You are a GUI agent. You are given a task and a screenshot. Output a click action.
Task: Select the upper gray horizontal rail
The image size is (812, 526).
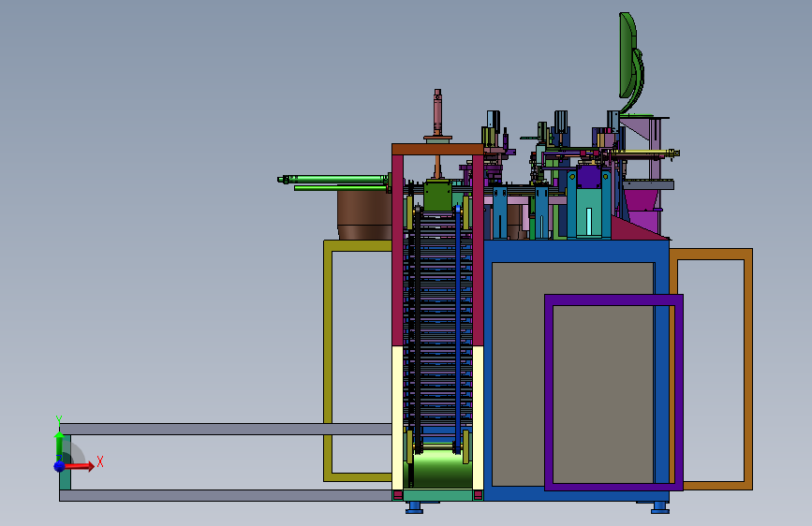click(x=226, y=430)
